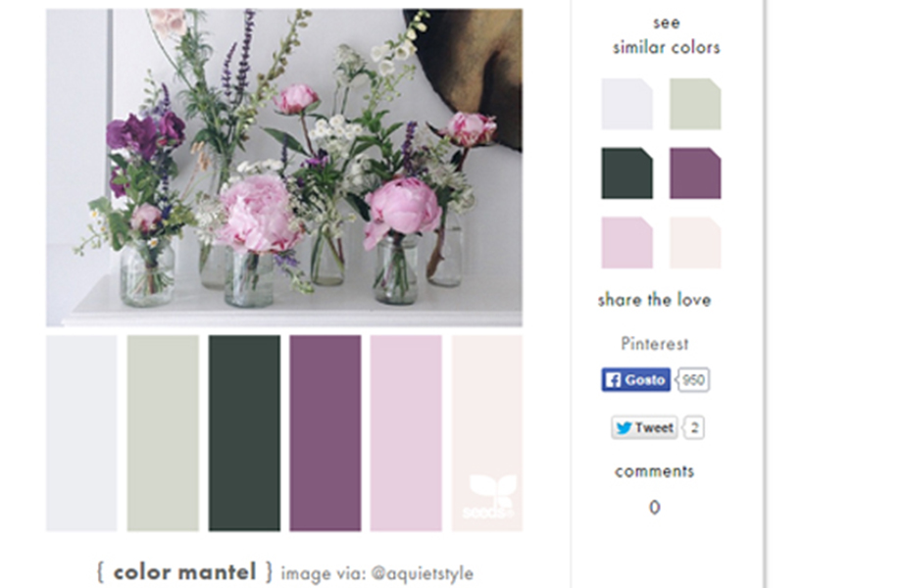Open the flower vases photo
Image resolution: width=902 pixels, height=588 pixels.
click(284, 168)
